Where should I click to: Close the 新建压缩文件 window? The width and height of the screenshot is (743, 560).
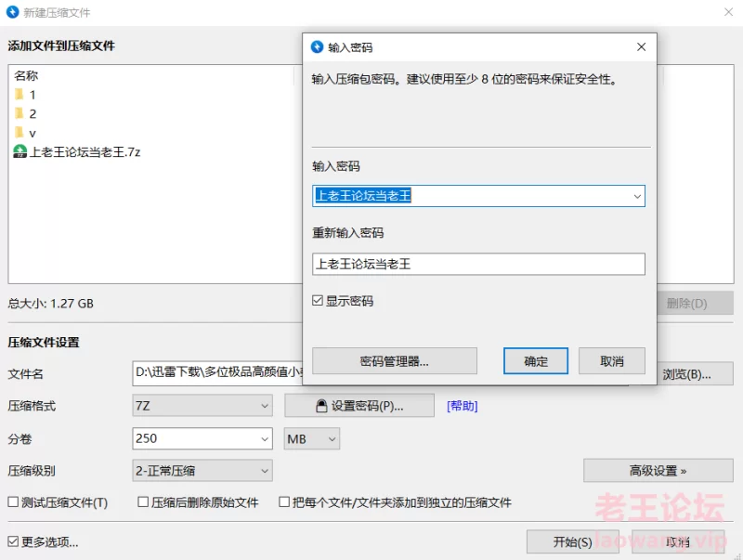pos(729,12)
